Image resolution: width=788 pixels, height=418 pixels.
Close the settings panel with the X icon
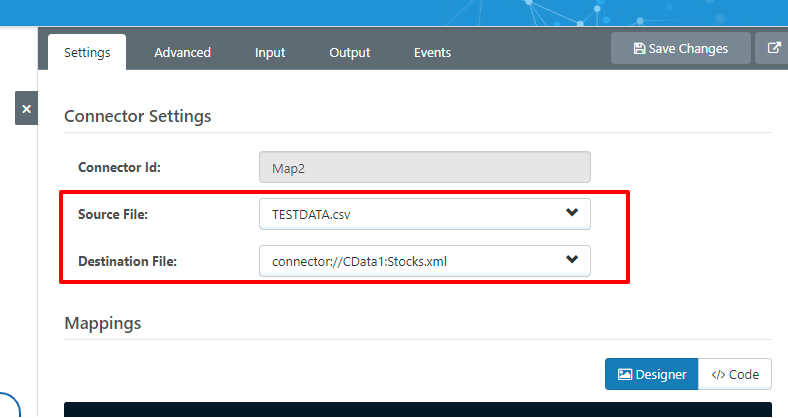pyautogui.click(x=26, y=108)
